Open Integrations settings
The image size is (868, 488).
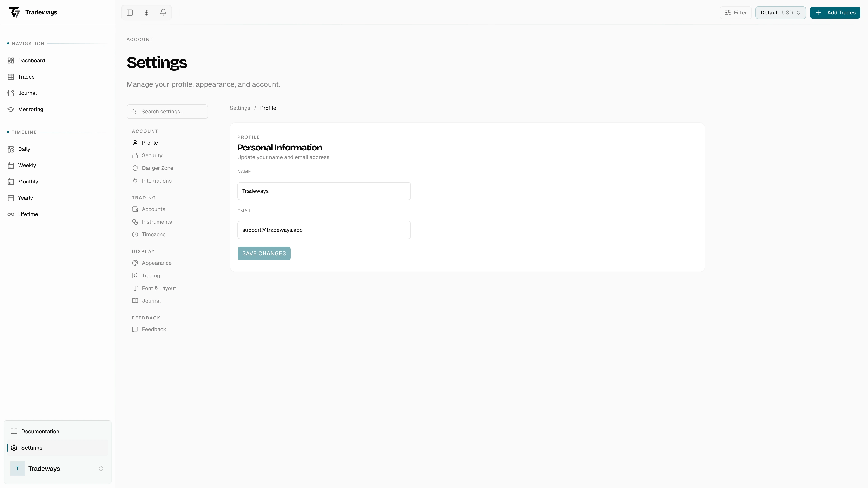coord(157,181)
